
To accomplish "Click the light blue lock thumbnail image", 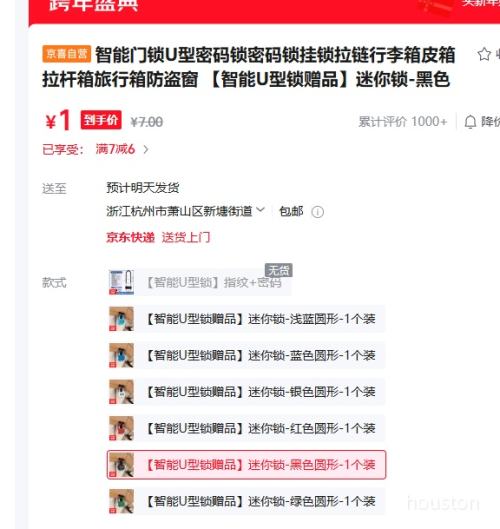I will 121,319.
